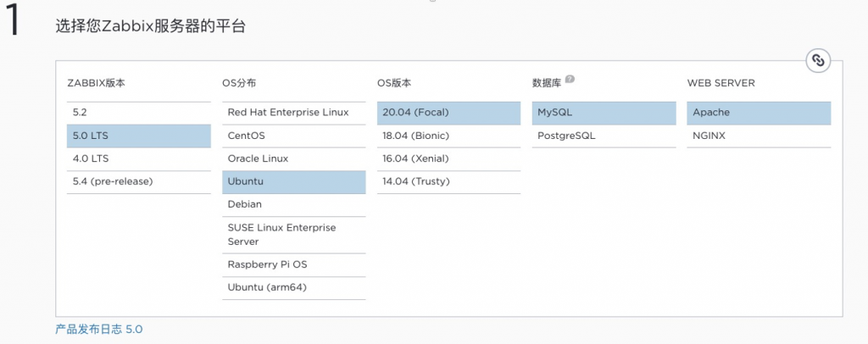This screenshot has height=344, width=868.
Task: Click the WEB SERVER column header
Action: pos(721,84)
